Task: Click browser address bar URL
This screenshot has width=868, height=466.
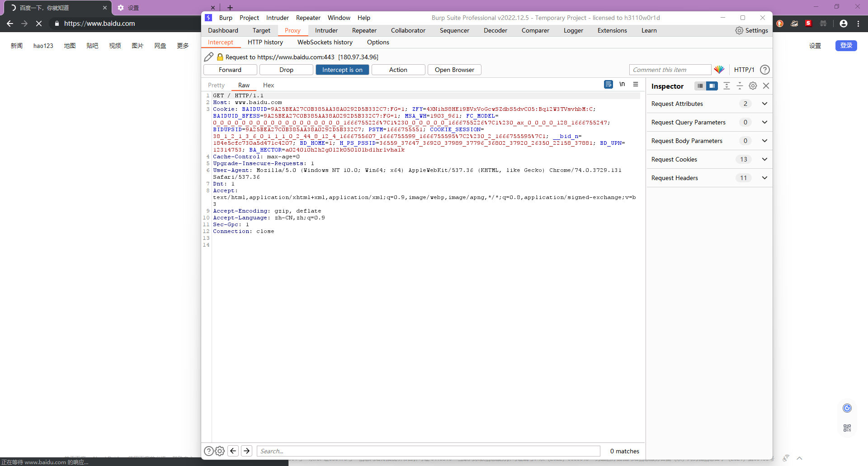Action: (99, 24)
